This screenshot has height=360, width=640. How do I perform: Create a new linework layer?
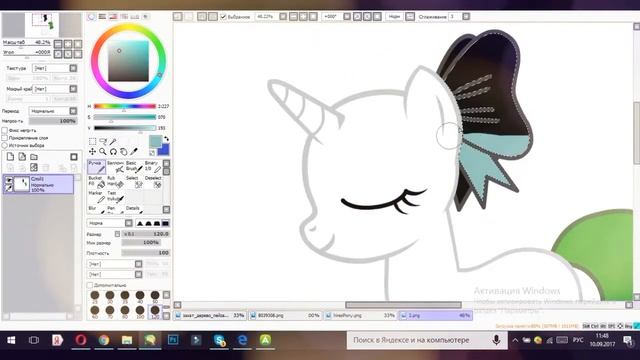pyautogui.click(x=22, y=157)
